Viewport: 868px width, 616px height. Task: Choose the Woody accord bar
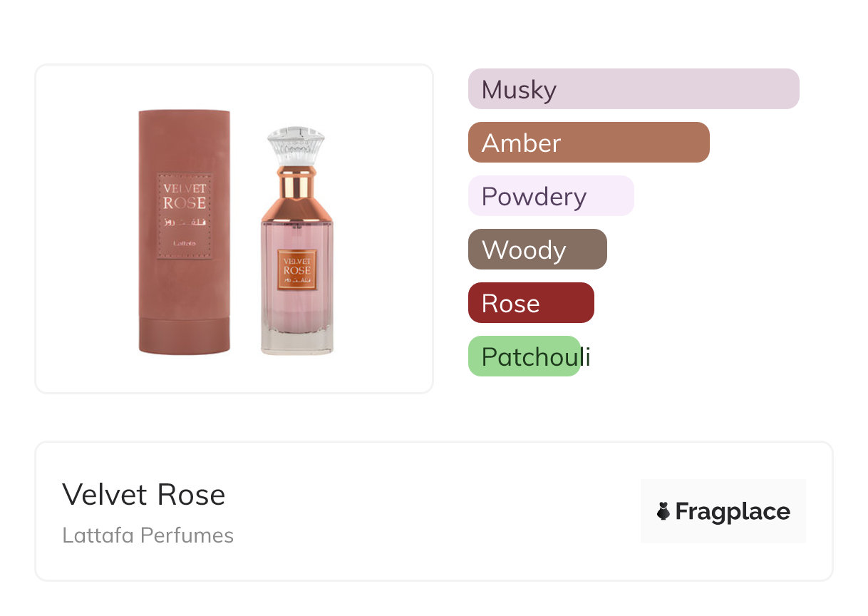click(537, 250)
